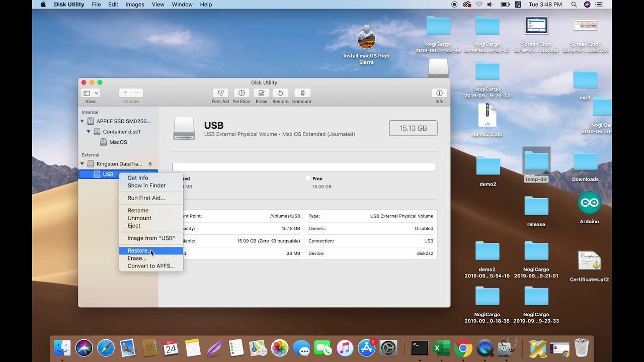The image size is (644, 362).
Task: Open the View sidebar dropdown
Action: click(91, 93)
